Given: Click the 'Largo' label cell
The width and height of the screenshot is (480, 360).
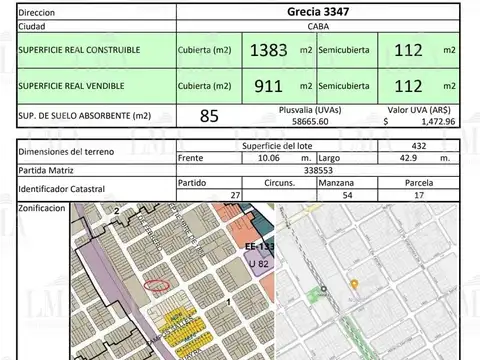Looking at the screenshot, I should coord(347,158).
